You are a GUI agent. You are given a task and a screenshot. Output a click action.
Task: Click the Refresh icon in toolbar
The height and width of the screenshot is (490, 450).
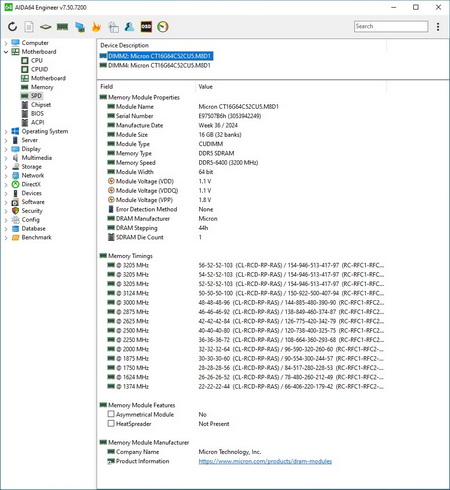click(x=12, y=27)
